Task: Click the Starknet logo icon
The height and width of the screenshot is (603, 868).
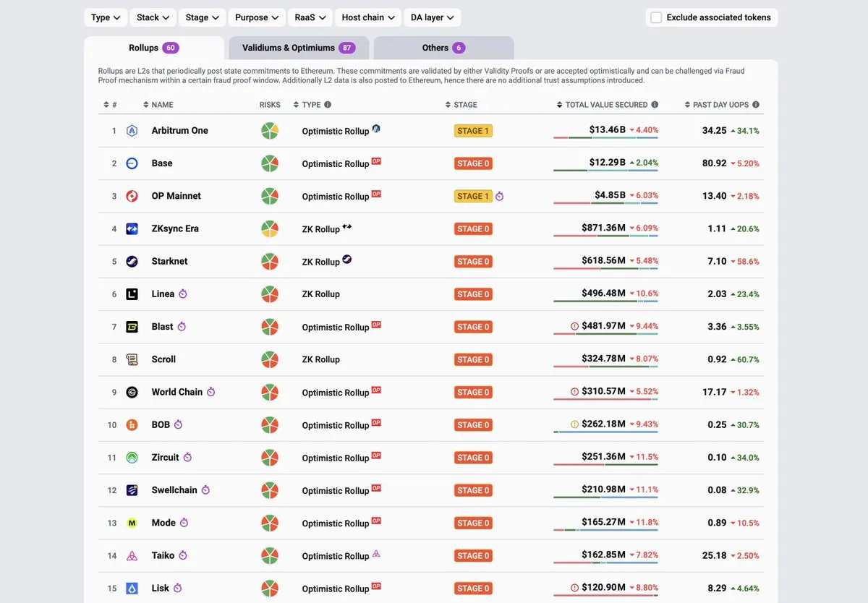Action: (x=132, y=262)
